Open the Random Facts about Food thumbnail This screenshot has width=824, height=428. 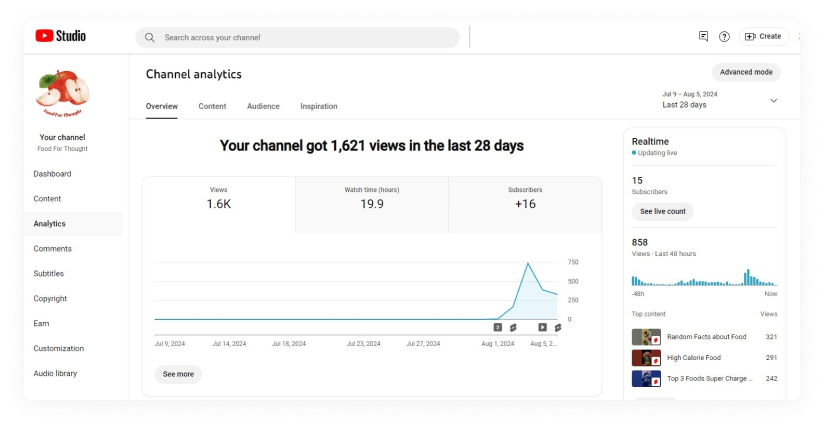(x=646, y=337)
